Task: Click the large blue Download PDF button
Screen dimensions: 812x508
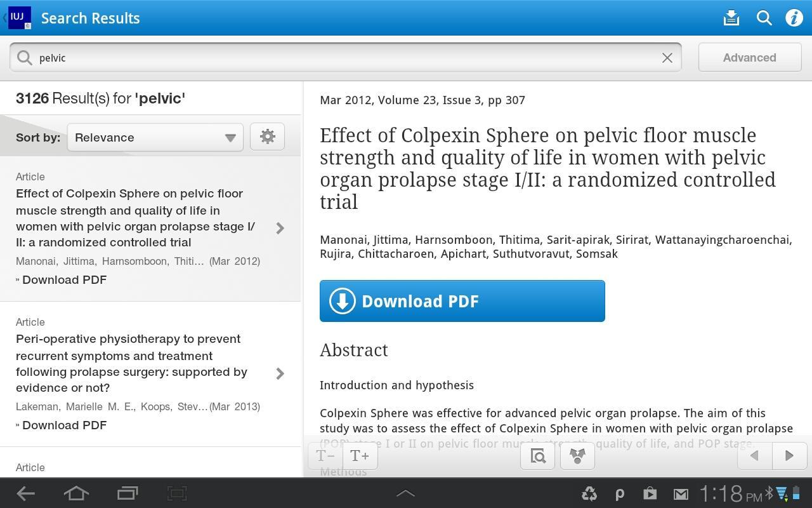Action: pos(462,301)
